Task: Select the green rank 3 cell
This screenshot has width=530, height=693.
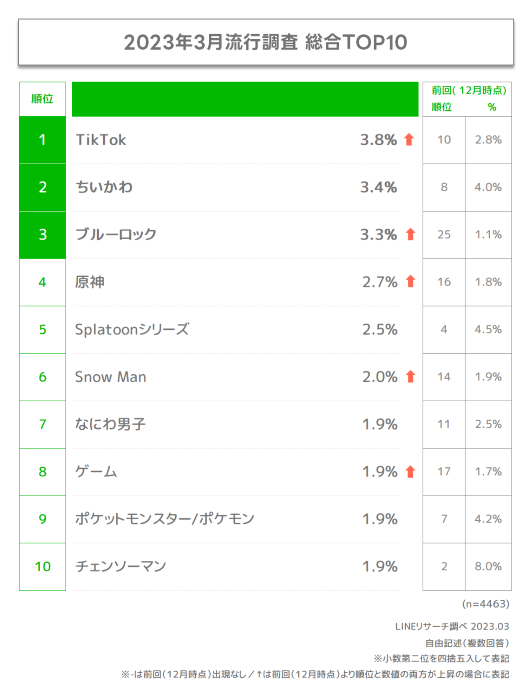Action: coord(42,235)
